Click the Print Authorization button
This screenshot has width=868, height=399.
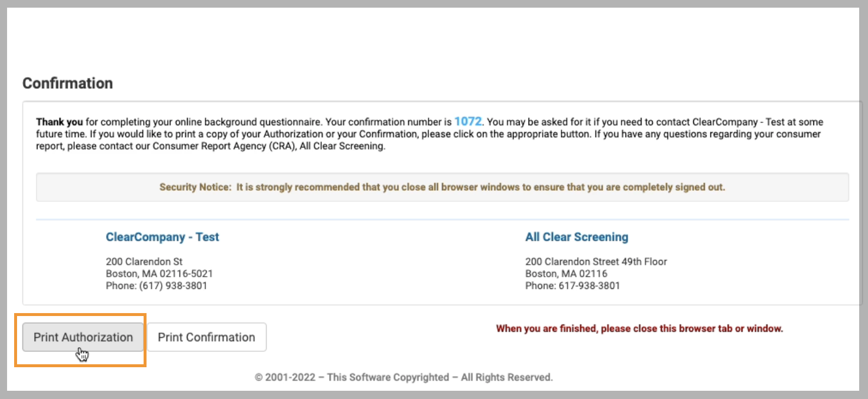(x=83, y=337)
